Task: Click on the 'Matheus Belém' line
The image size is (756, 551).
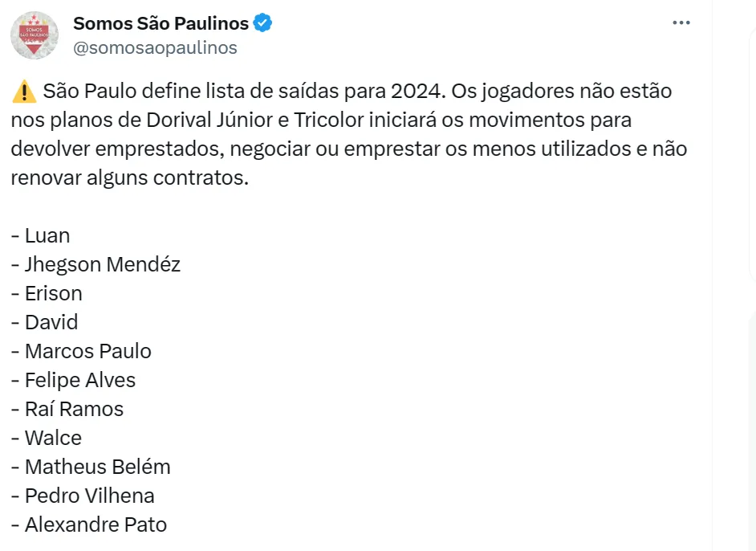Action: point(97,467)
